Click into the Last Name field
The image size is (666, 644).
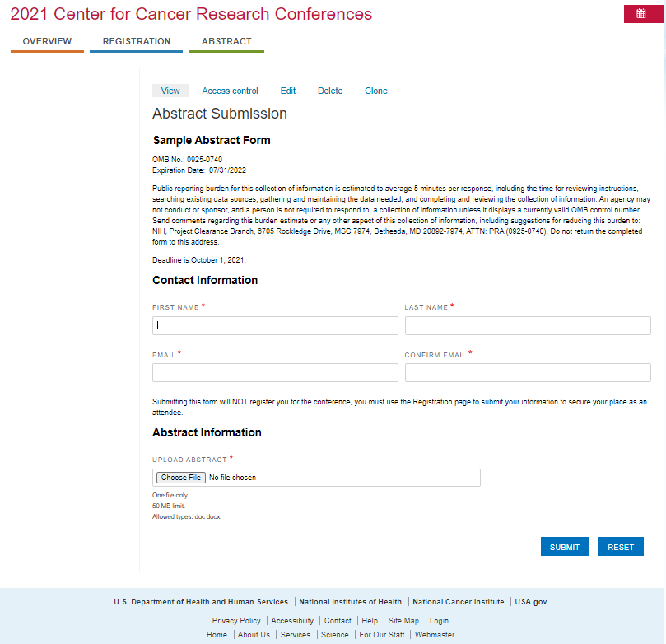(528, 325)
